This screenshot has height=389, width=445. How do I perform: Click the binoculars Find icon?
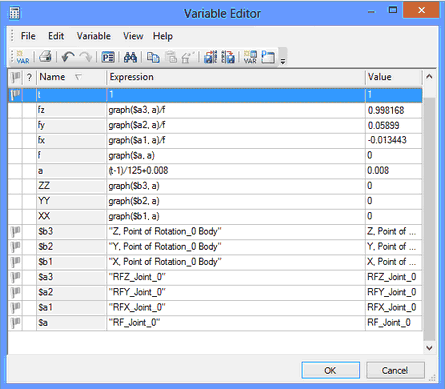[130, 57]
